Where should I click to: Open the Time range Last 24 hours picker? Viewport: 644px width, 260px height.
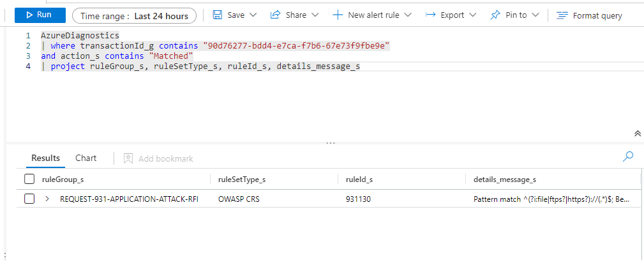(134, 16)
